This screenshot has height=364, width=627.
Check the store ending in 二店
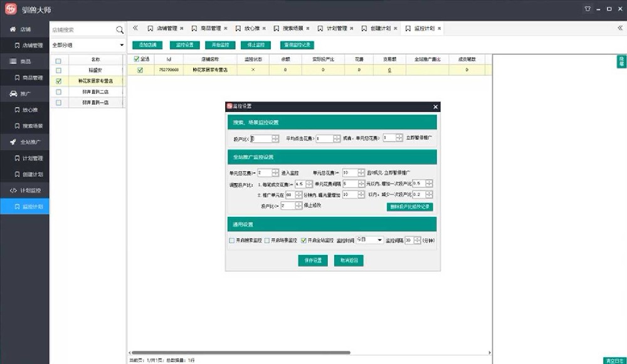coord(58,92)
